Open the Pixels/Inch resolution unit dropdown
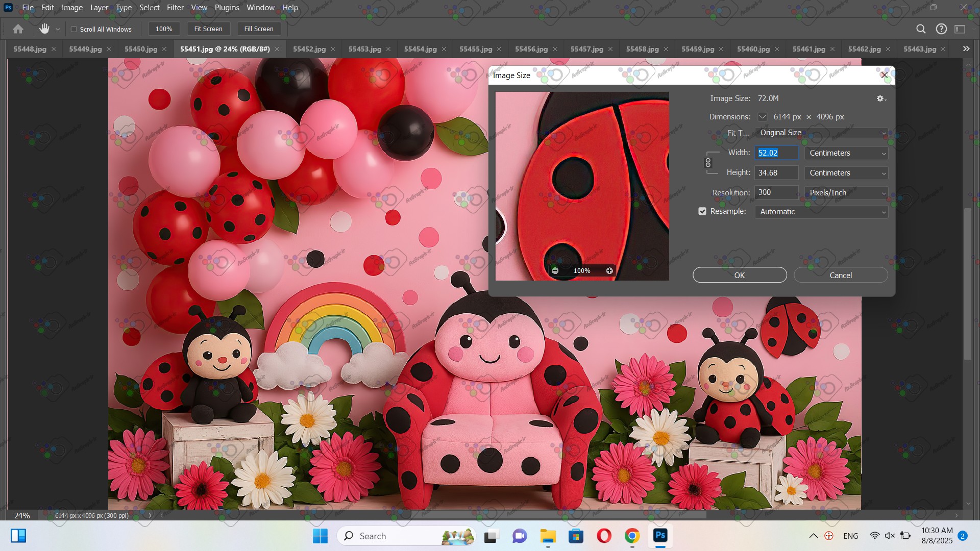 (x=846, y=193)
